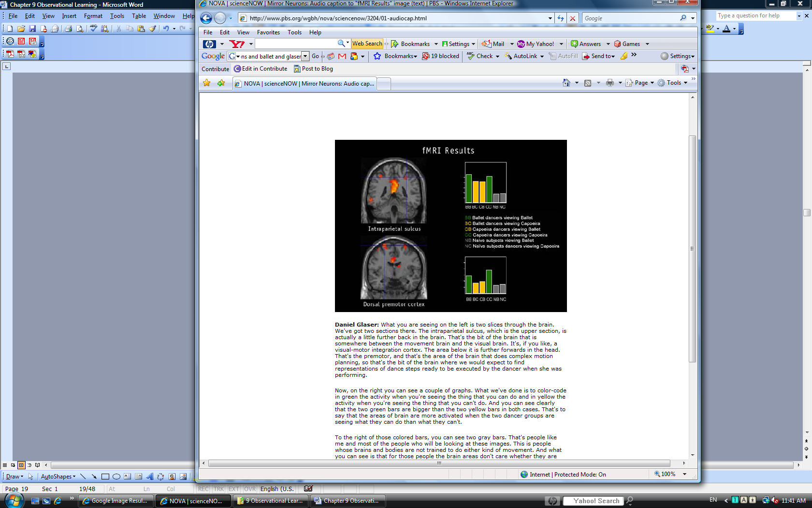Open the address bar URL history dropdown

point(550,18)
